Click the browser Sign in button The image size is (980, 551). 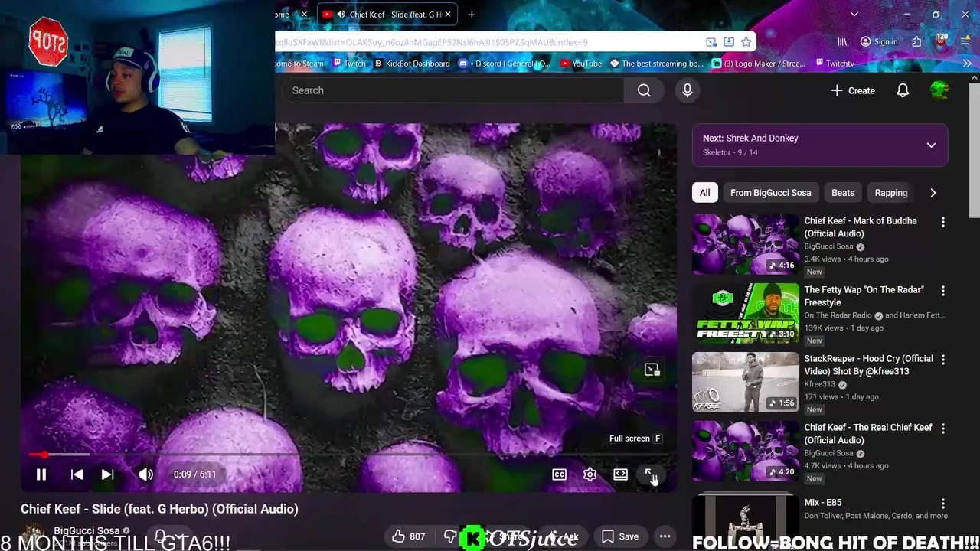879,42
